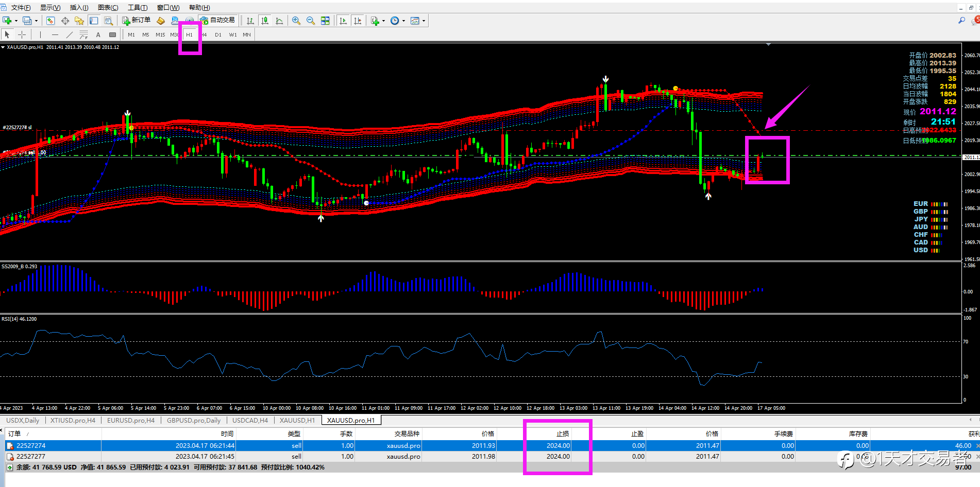Open the 显示(V) menu

click(50, 8)
